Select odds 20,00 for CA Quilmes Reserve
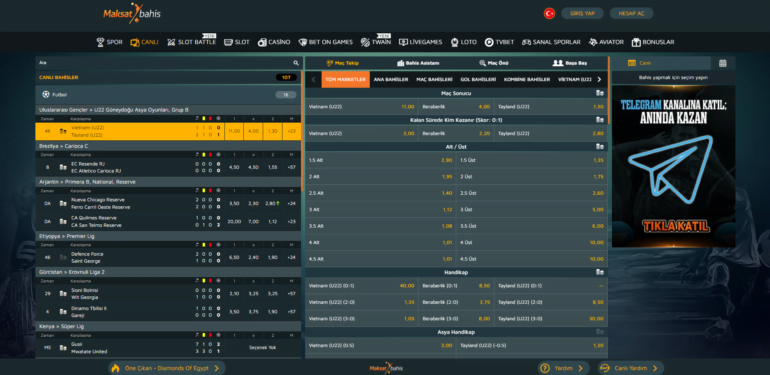 pos(234,221)
